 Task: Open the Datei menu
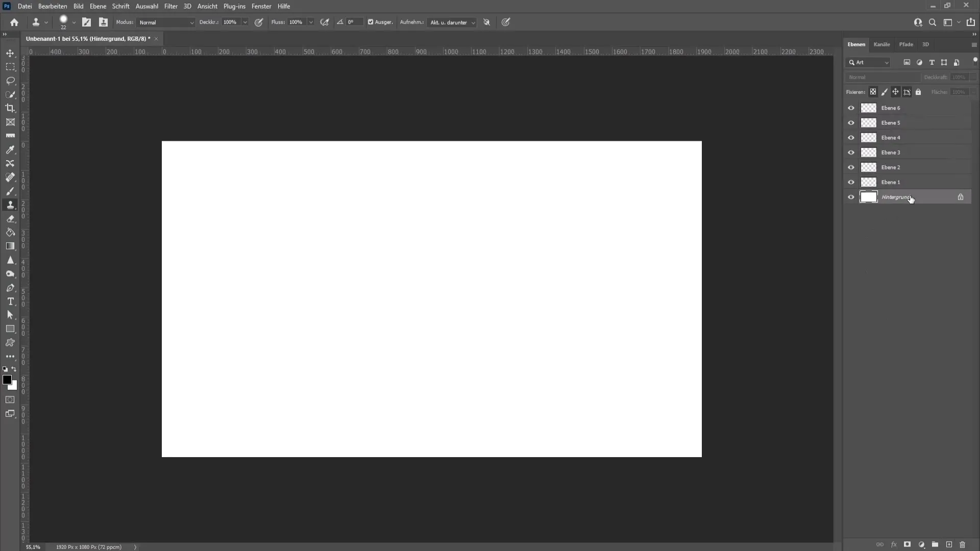[24, 6]
